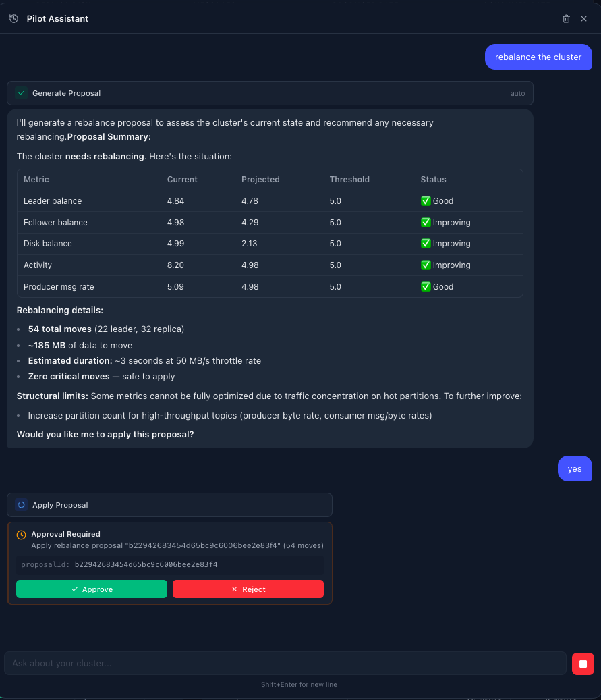Click the Approval Required clock icon
Image resolution: width=601 pixels, height=700 pixels.
(x=21, y=535)
